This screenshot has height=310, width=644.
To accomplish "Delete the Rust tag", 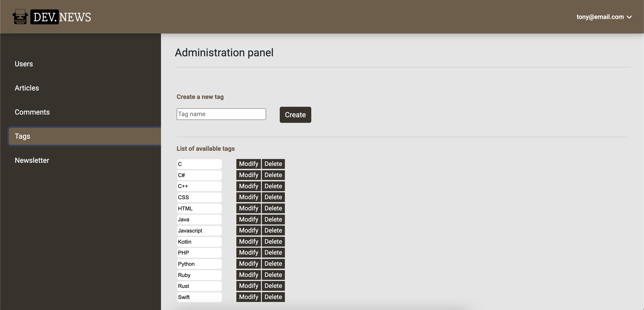I will point(273,285).
